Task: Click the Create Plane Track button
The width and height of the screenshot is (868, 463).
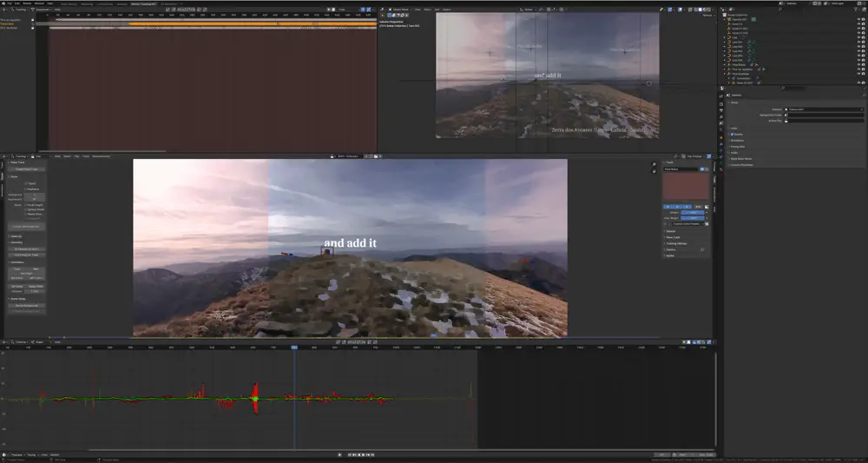Action: click(27, 169)
